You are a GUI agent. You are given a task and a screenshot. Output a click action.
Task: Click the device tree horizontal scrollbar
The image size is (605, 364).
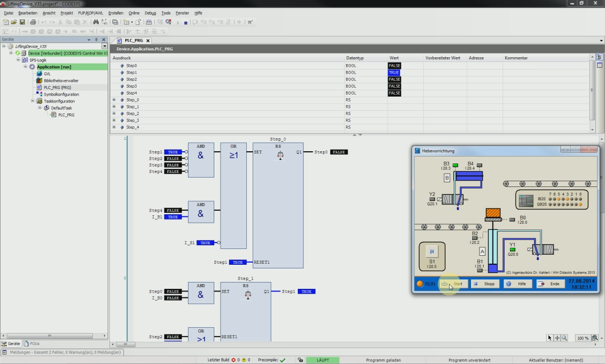tap(50, 336)
